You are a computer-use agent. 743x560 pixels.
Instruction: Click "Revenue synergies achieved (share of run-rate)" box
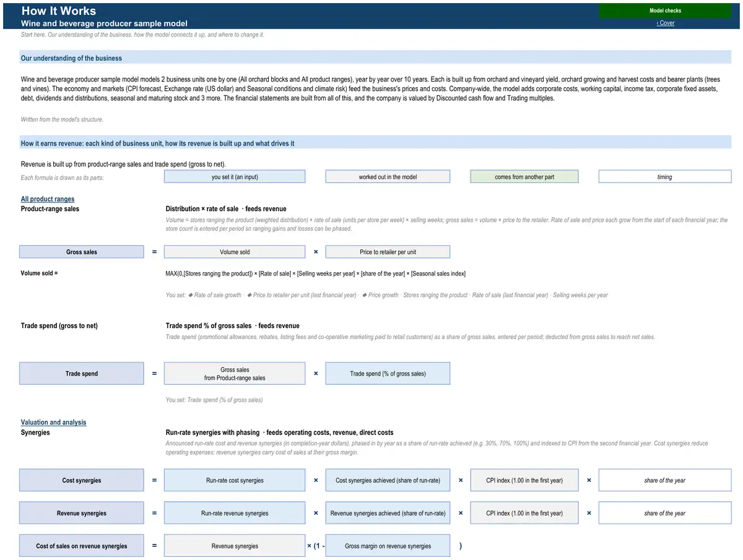[x=388, y=513]
